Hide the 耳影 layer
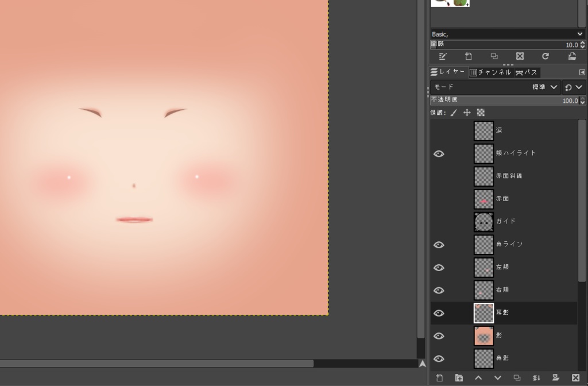 (439, 313)
